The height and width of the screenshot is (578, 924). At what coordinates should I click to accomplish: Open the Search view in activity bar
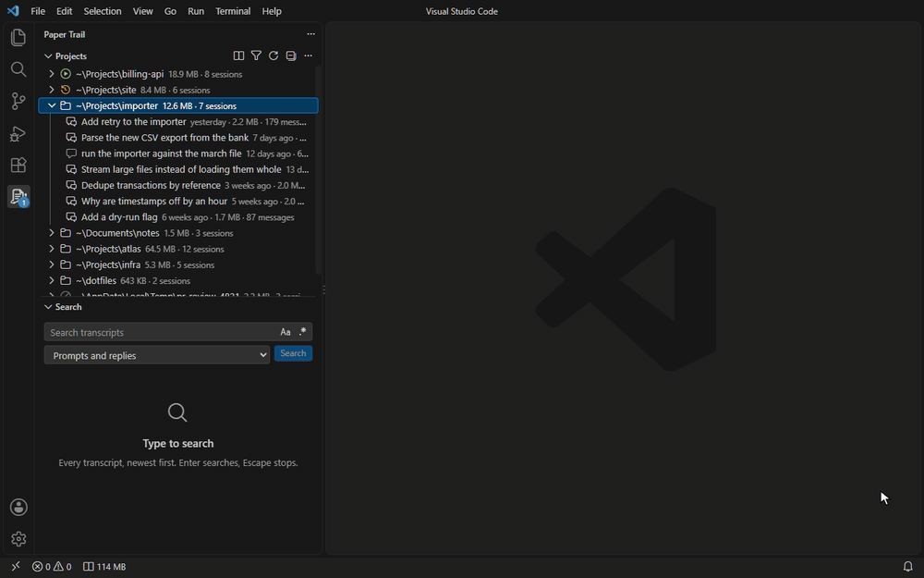coord(18,69)
